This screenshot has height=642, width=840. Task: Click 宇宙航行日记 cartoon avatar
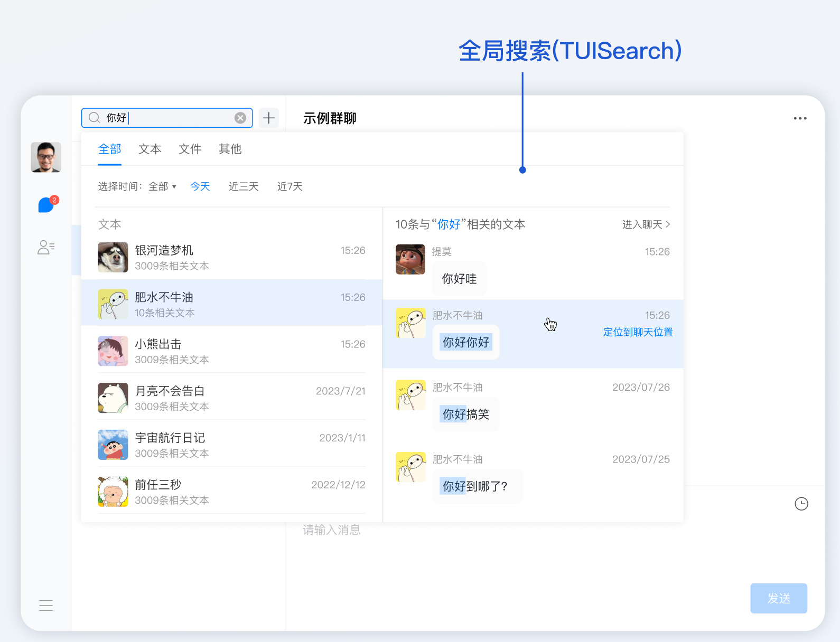click(113, 445)
